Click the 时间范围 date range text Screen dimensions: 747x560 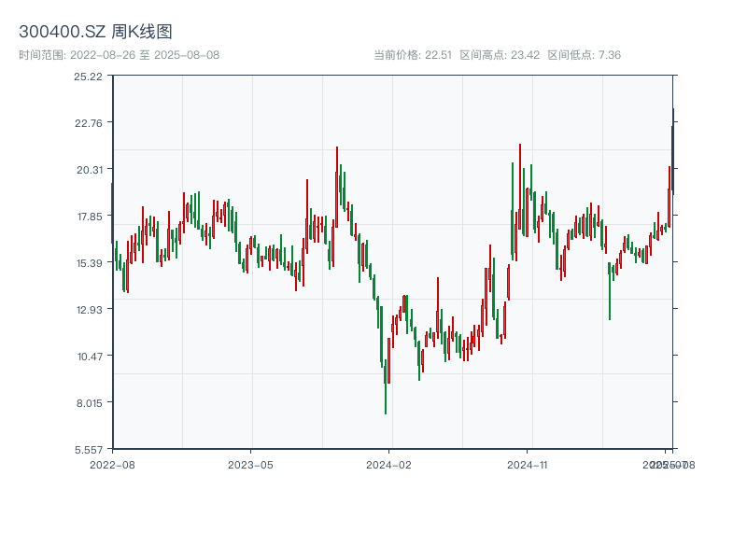pyautogui.click(x=119, y=55)
